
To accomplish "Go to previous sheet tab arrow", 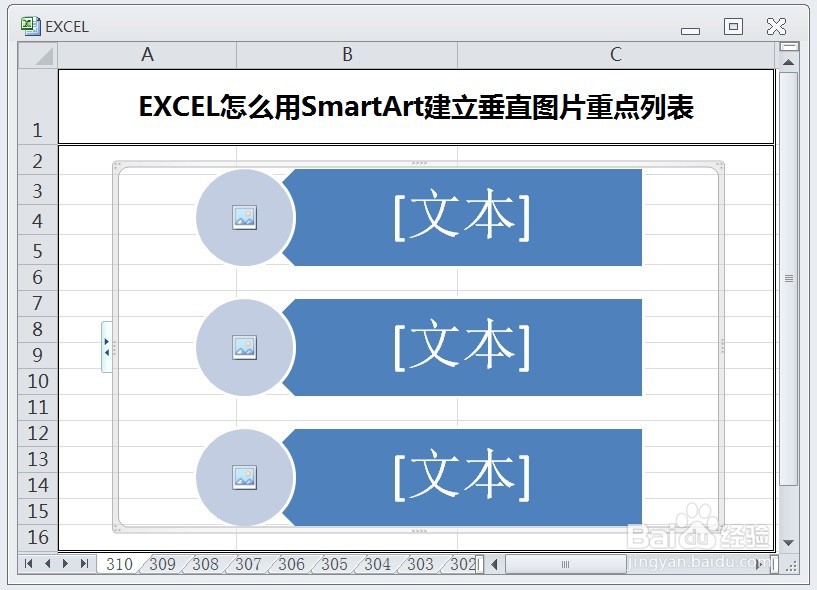I will pos(47,563).
